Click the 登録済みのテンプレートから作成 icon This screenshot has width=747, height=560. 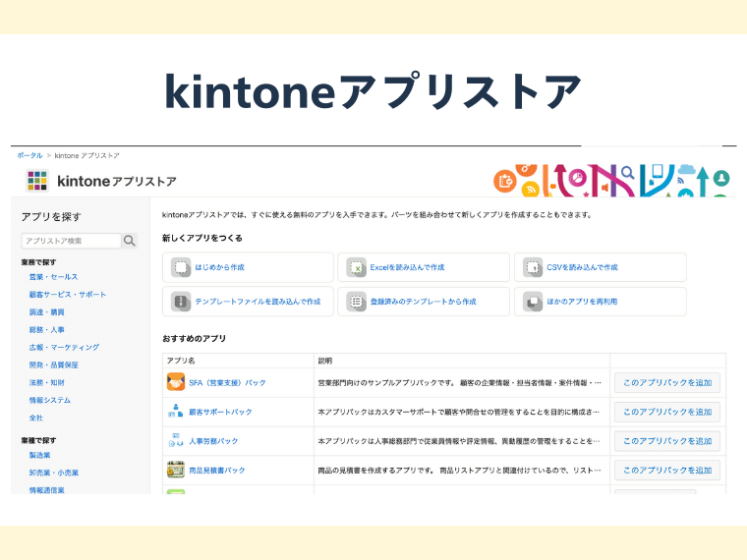tap(356, 302)
